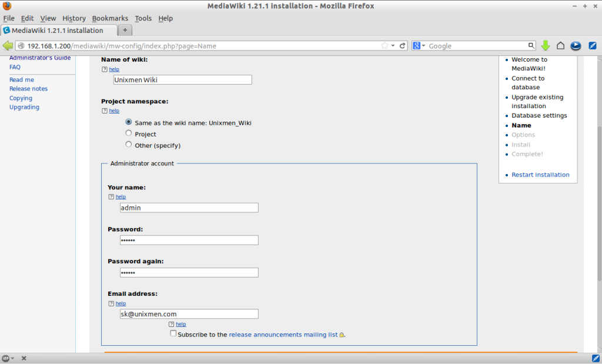Click help link under Email address

point(121,303)
